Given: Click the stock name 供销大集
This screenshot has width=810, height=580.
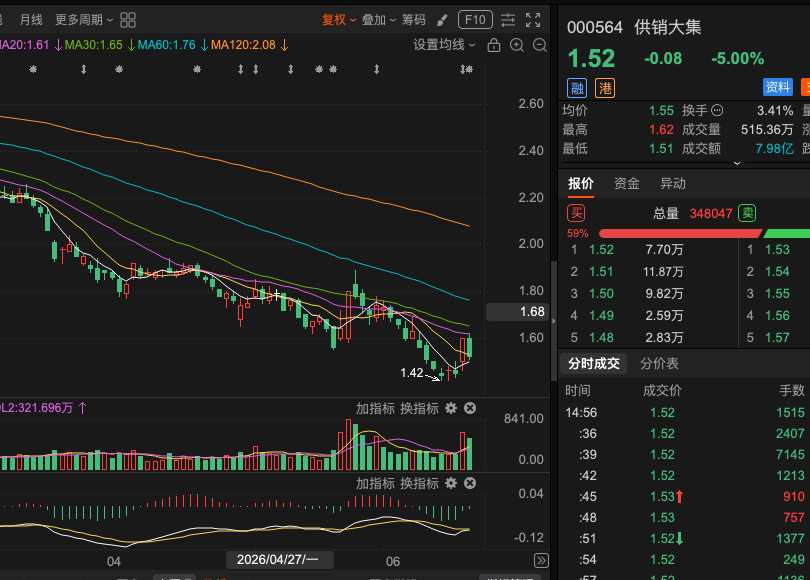Looking at the screenshot, I should pyautogui.click(x=667, y=27).
